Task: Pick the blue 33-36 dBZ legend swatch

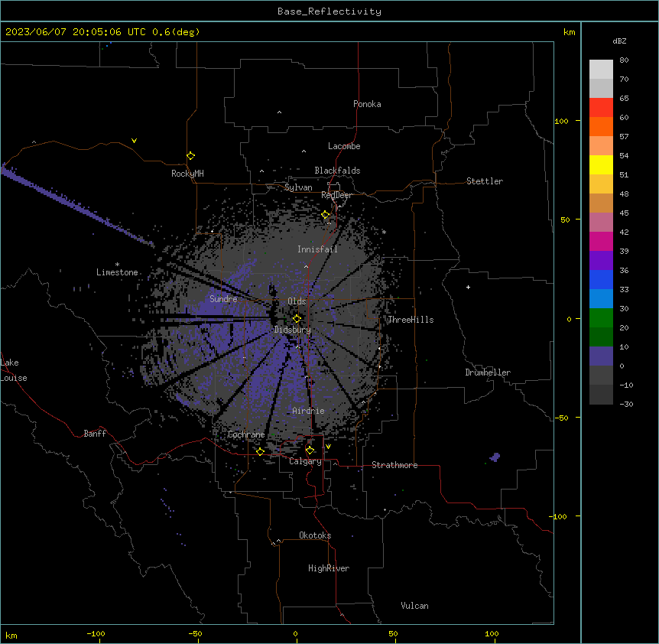Action: pyautogui.click(x=601, y=279)
